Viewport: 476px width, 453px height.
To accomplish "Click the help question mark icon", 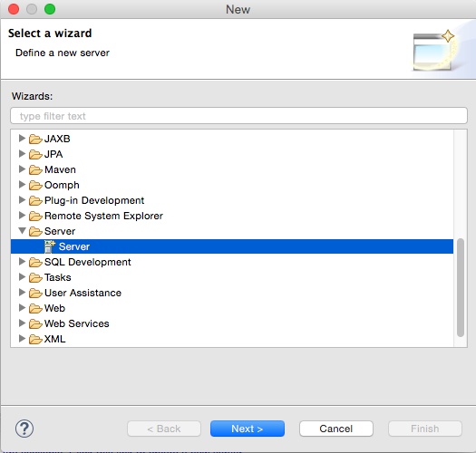I will (x=24, y=429).
